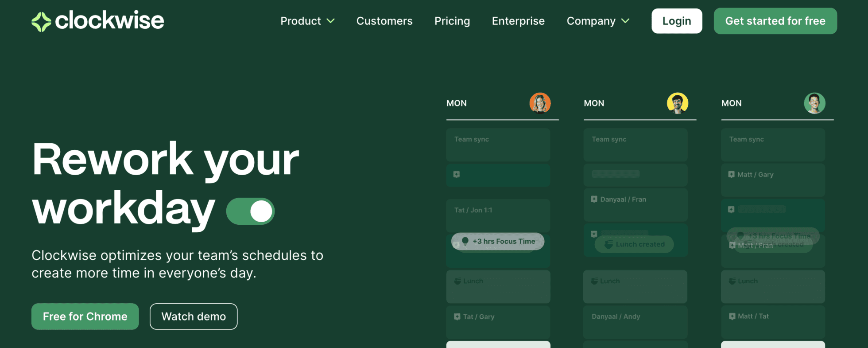Image resolution: width=868 pixels, height=348 pixels.
Task: Click the cup icon in the Lunch created badge below Danyaal / Fran
Action: (x=608, y=244)
